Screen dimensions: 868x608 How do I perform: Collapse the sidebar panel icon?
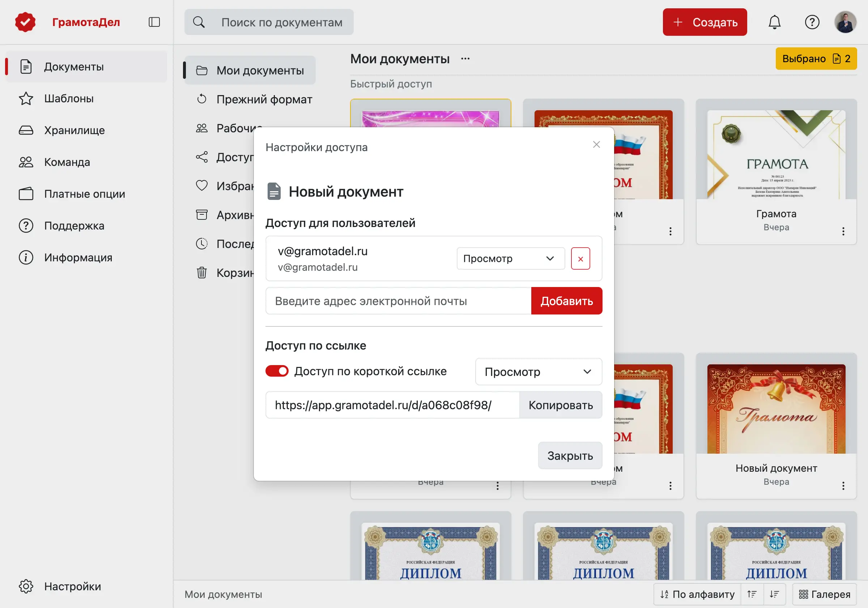[x=154, y=22]
